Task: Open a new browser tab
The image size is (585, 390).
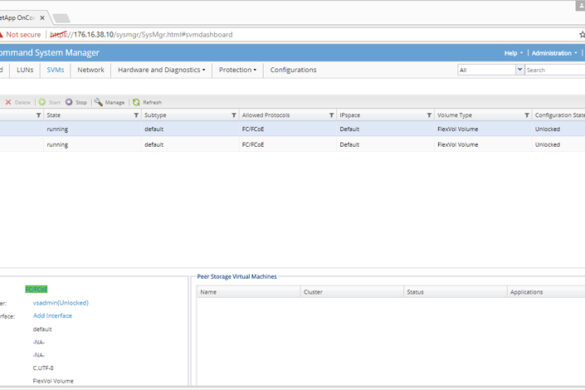Action: tap(61, 18)
